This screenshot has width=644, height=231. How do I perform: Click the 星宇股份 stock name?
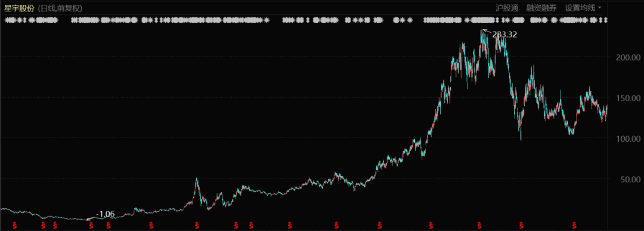[19, 8]
